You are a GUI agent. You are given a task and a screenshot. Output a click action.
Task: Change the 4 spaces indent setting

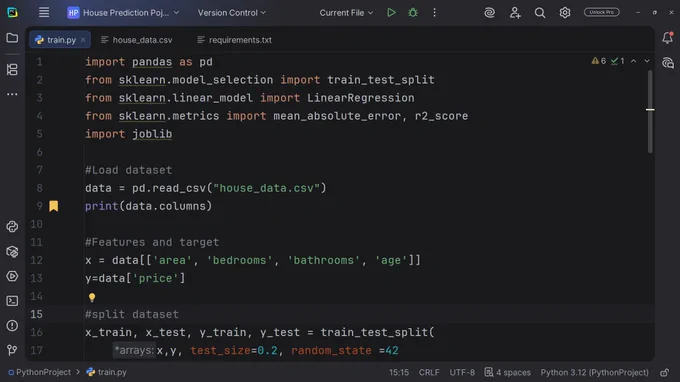[507, 372]
